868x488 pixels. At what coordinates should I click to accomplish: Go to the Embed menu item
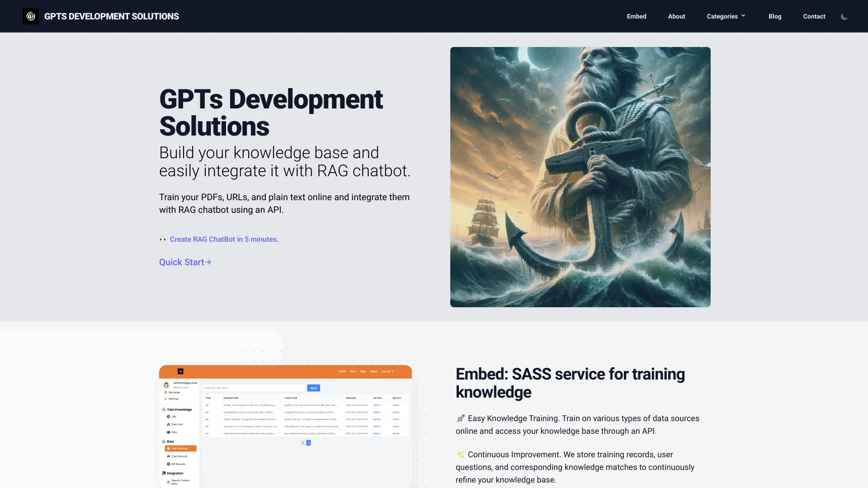637,16
